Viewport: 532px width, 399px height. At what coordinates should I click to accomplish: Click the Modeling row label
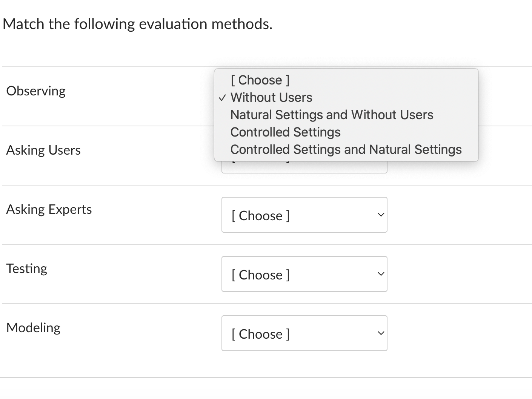pyautogui.click(x=33, y=327)
